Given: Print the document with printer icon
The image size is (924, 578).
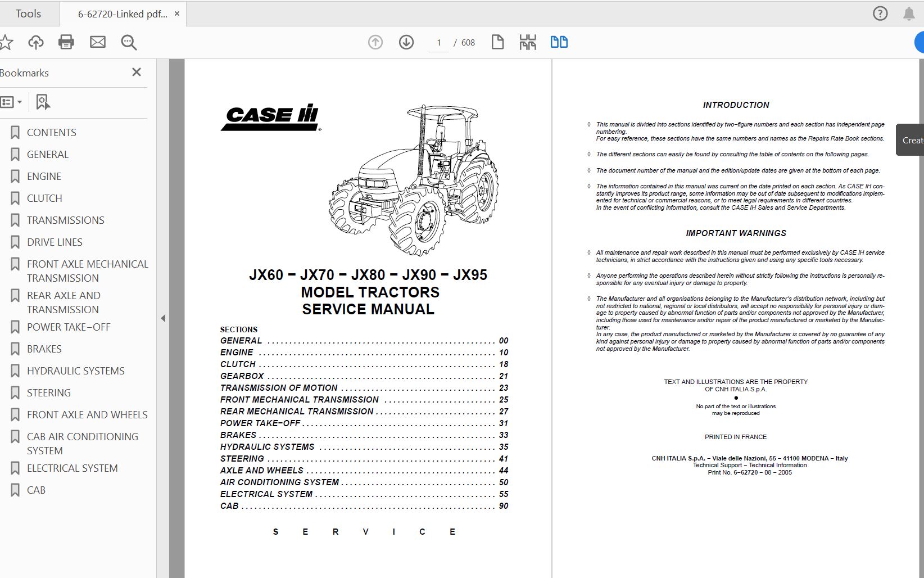Looking at the screenshot, I should 66,42.
